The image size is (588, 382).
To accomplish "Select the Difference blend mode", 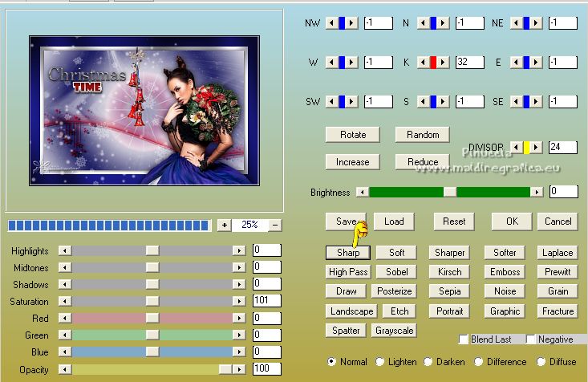I will point(478,362).
